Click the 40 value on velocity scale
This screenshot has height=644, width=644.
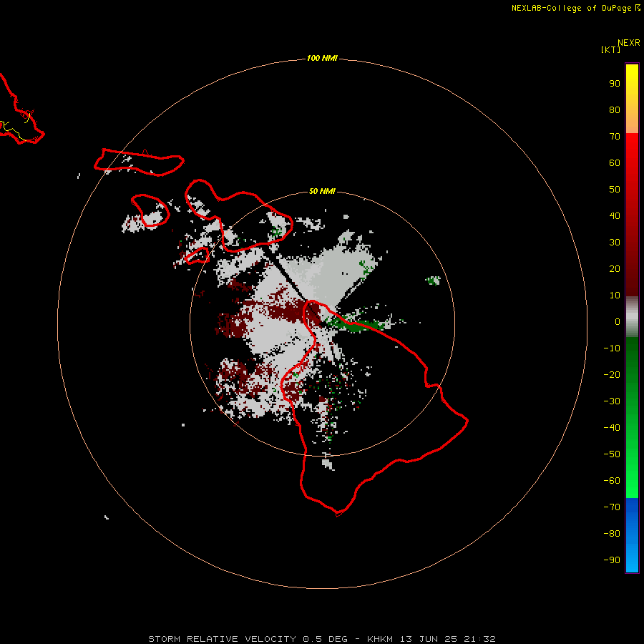(x=615, y=216)
